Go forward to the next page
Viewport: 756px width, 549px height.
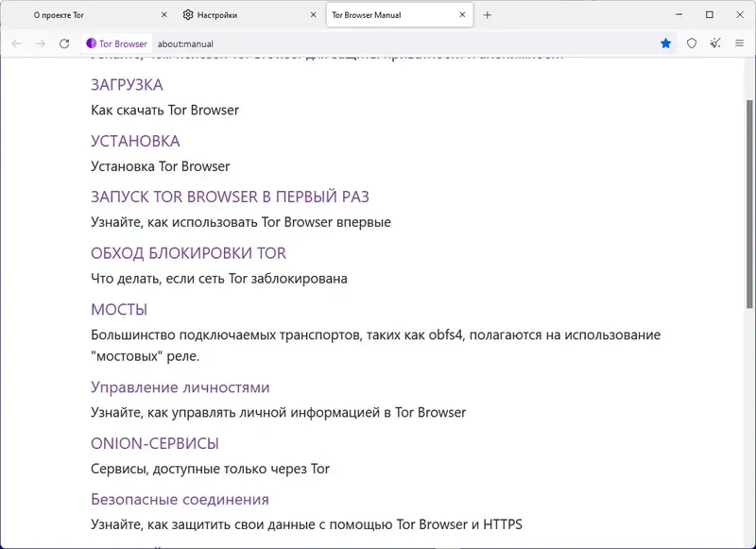40,43
